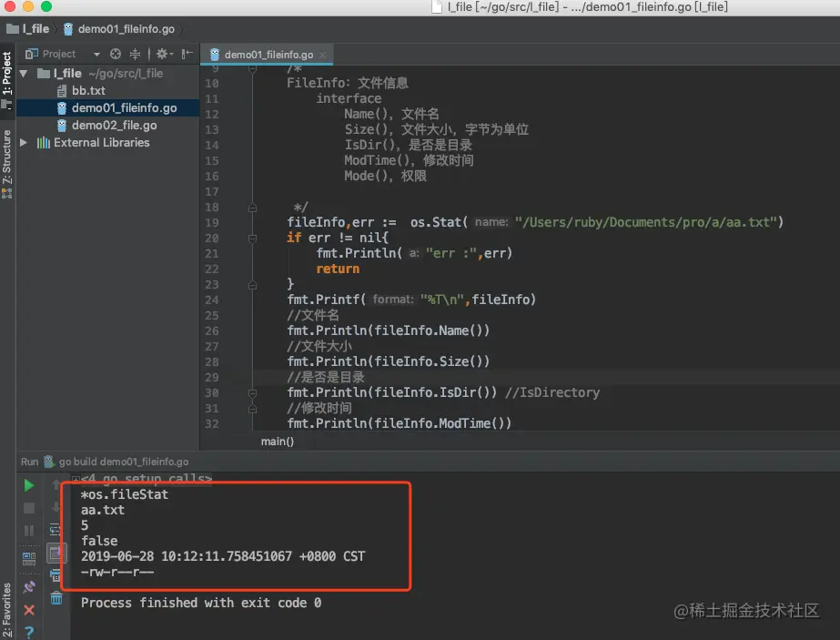Toggle the fold marker at line 23

click(x=252, y=285)
